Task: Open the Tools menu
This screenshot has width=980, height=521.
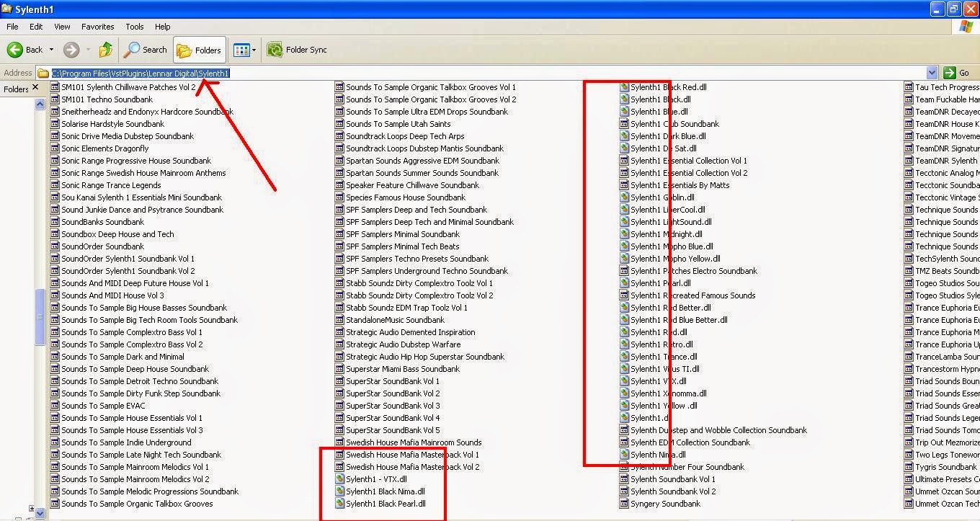Action: pos(135,27)
